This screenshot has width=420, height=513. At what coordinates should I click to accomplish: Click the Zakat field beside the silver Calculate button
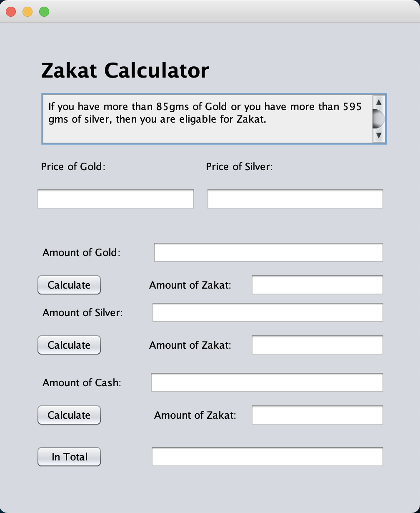tap(317, 345)
